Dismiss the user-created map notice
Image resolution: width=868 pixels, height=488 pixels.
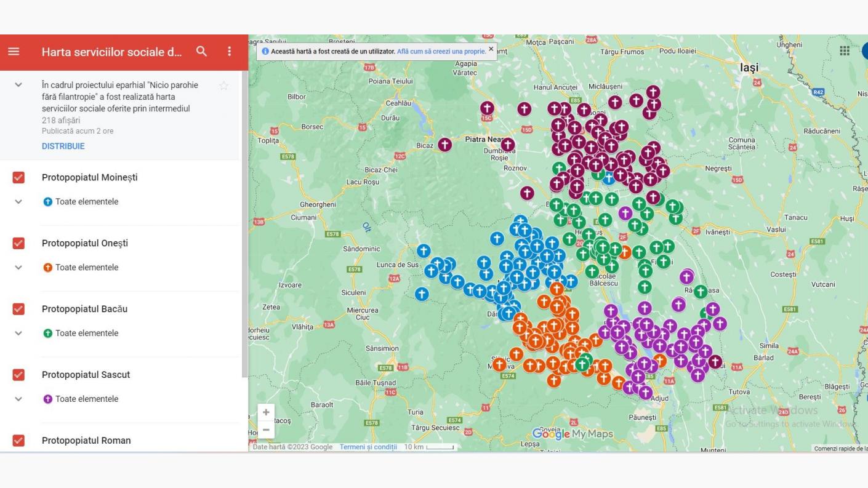[x=490, y=47]
